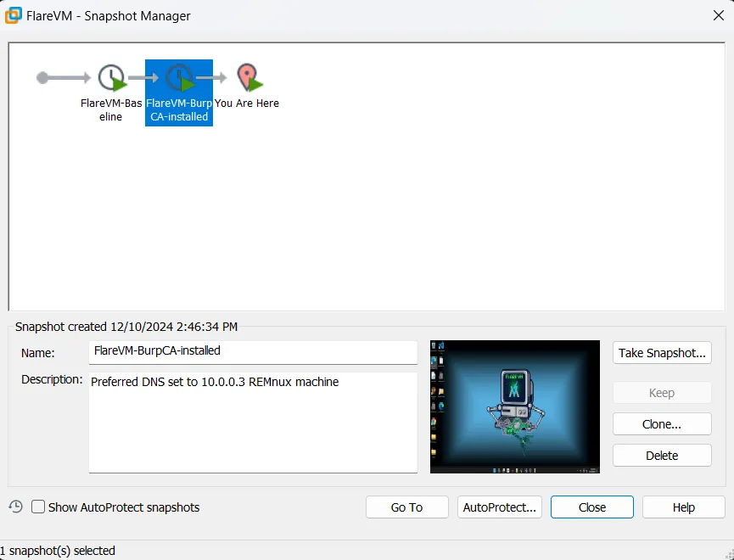Click the snapshot desktop preview thumbnail
This screenshot has height=560, width=734.
pyautogui.click(x=514, y=406)
